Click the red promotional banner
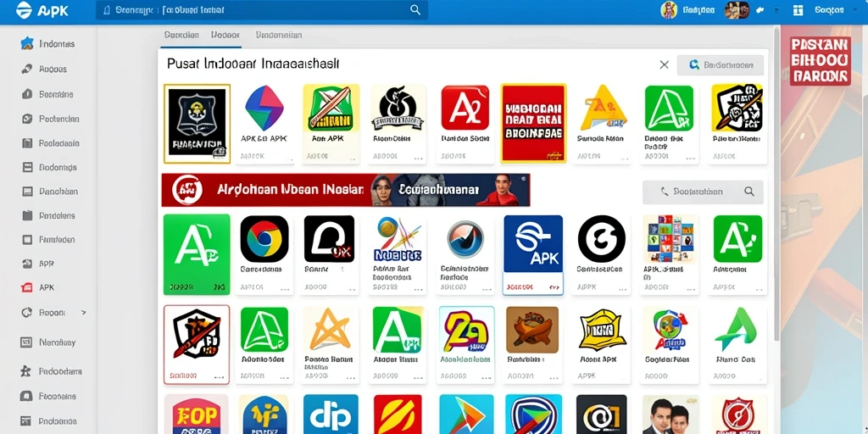Viewport: 868px width, 434px height. [x=346, y=190]
